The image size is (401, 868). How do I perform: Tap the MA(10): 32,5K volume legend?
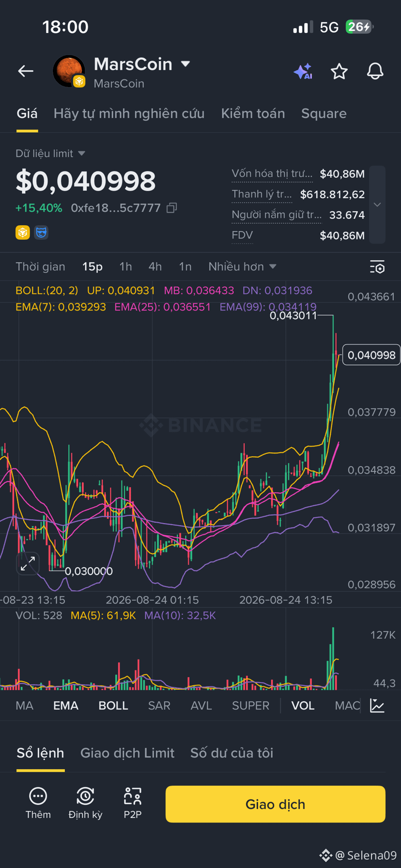point(180,616)
